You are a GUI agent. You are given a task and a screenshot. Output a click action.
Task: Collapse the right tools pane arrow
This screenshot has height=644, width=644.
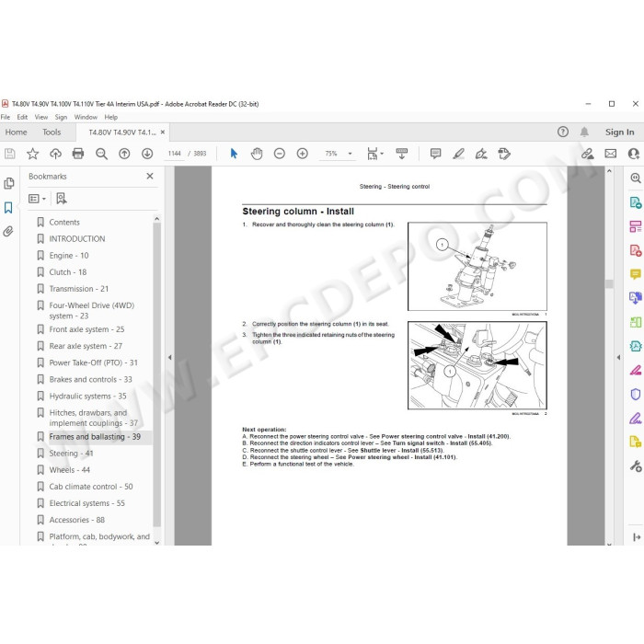click(618, 357)
